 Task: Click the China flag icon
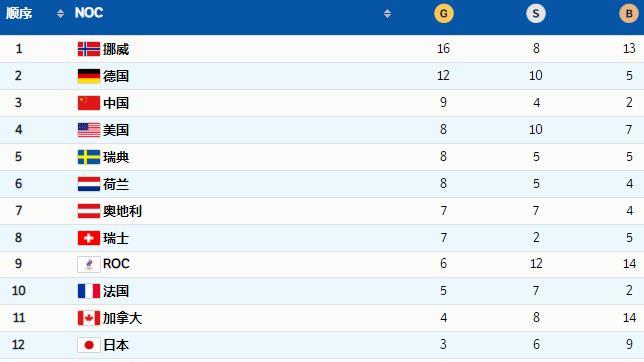[x=89, y=103]
